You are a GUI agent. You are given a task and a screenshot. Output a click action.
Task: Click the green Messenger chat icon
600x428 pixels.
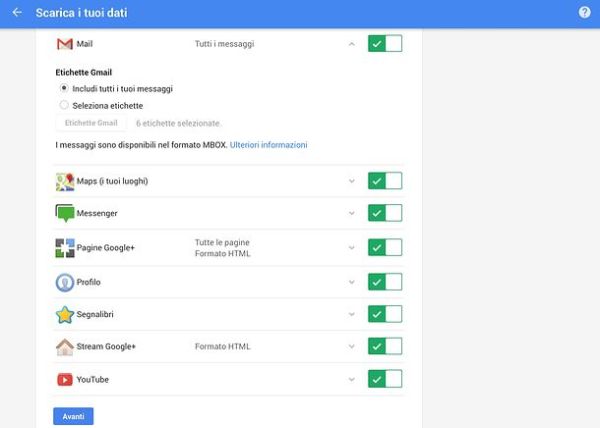[65, 214]
